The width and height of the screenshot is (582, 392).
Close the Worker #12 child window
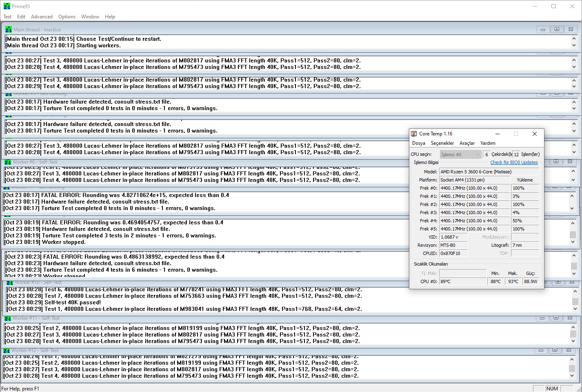(569, 350)
